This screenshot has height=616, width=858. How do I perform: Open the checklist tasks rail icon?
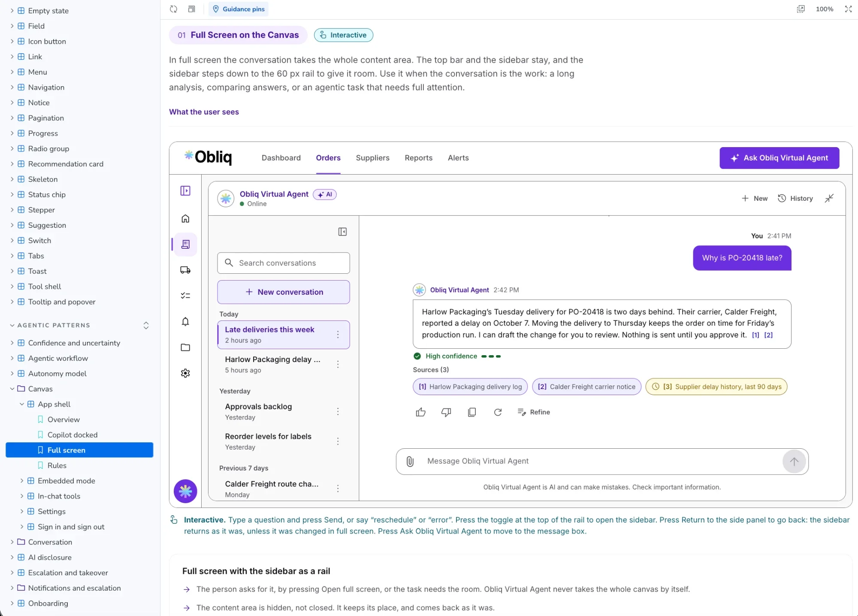[x=185, y=296]
